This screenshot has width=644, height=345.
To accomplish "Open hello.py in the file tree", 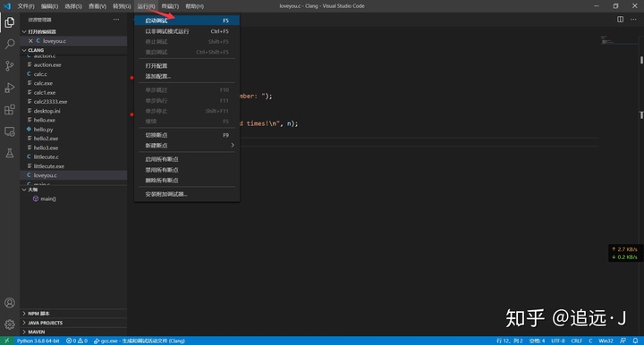I will (x=73, y=130).
